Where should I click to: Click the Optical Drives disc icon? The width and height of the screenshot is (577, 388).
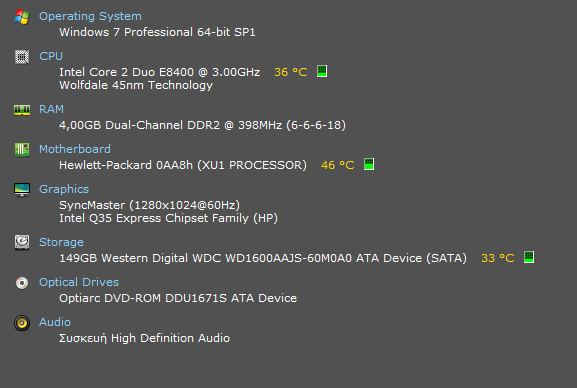pos(22,283)
